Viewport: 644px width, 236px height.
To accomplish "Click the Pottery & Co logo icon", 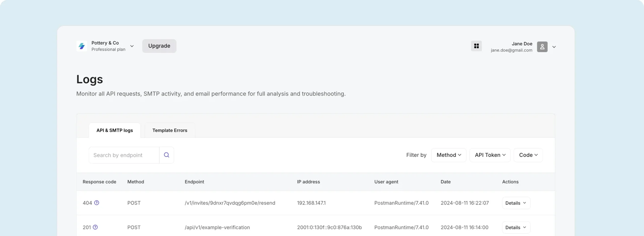I will [x=82, y=46].
